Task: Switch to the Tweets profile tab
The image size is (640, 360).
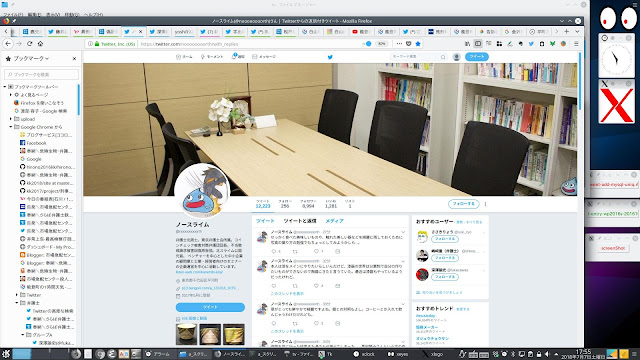Action: [x=265, y=221]
